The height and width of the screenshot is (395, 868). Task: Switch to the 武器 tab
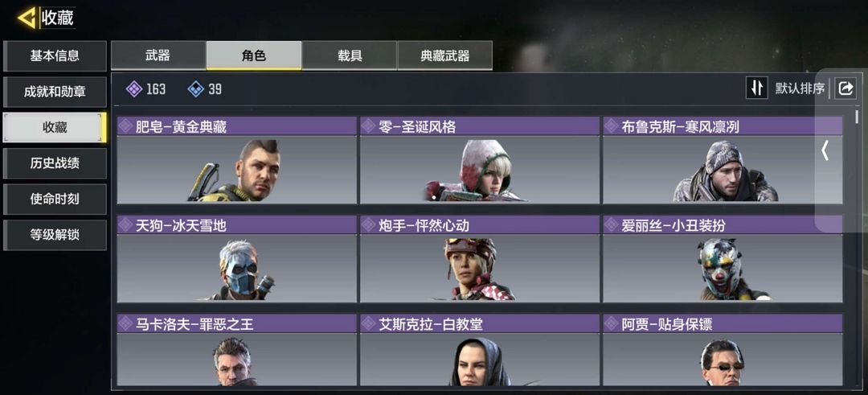[158, 56]
